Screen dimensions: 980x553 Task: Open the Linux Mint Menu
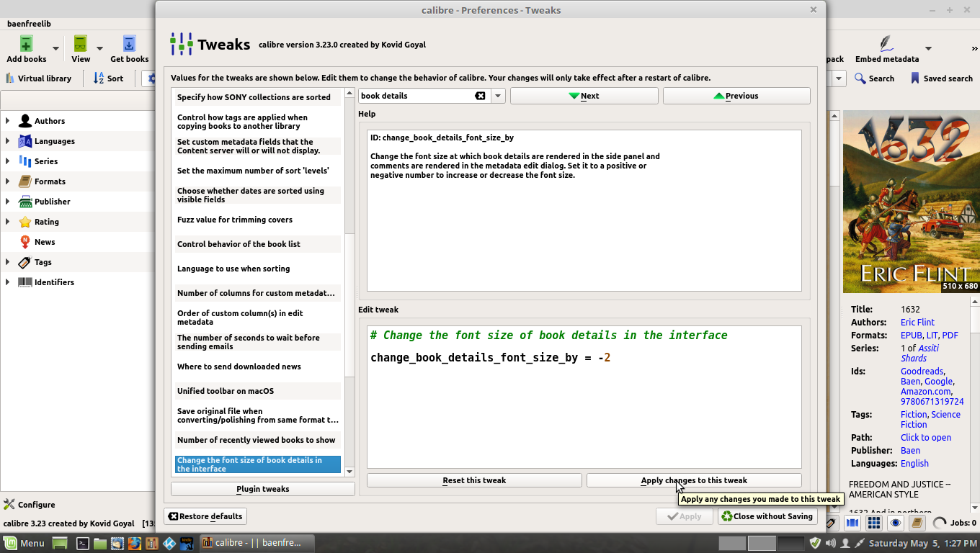click(24, 543)
